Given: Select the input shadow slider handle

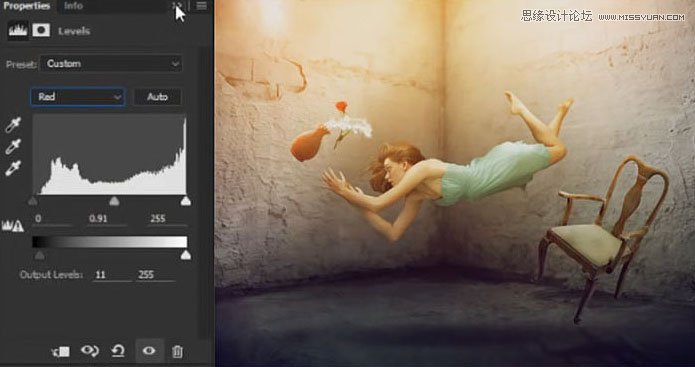Looking at the screenshot, I should tap(33, 201).
